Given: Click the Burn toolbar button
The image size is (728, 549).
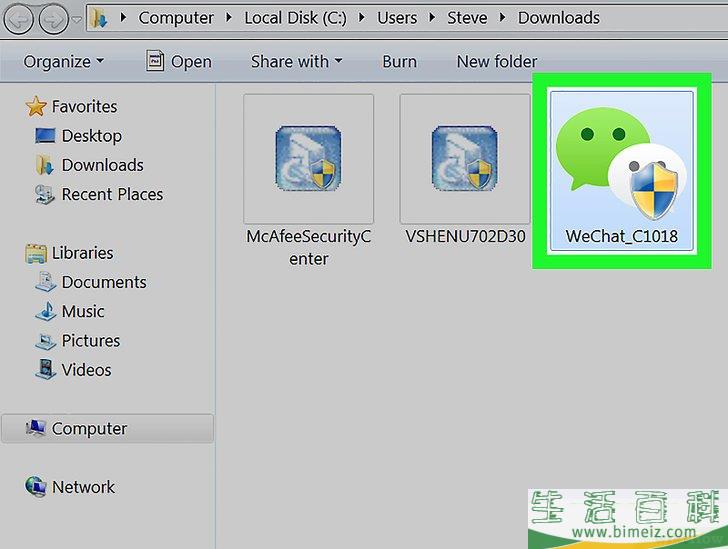Looking at the screenshot, I should point(399,62).
